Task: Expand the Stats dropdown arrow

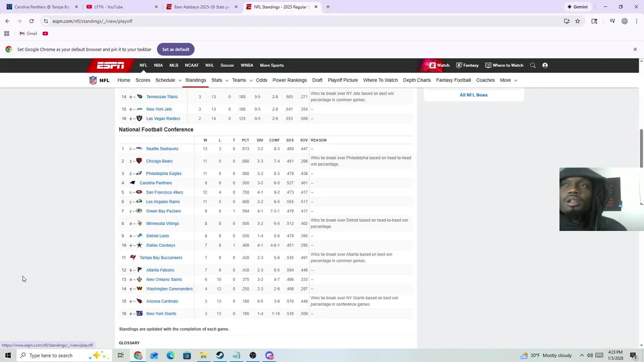Action: click(x=226, y=80)
